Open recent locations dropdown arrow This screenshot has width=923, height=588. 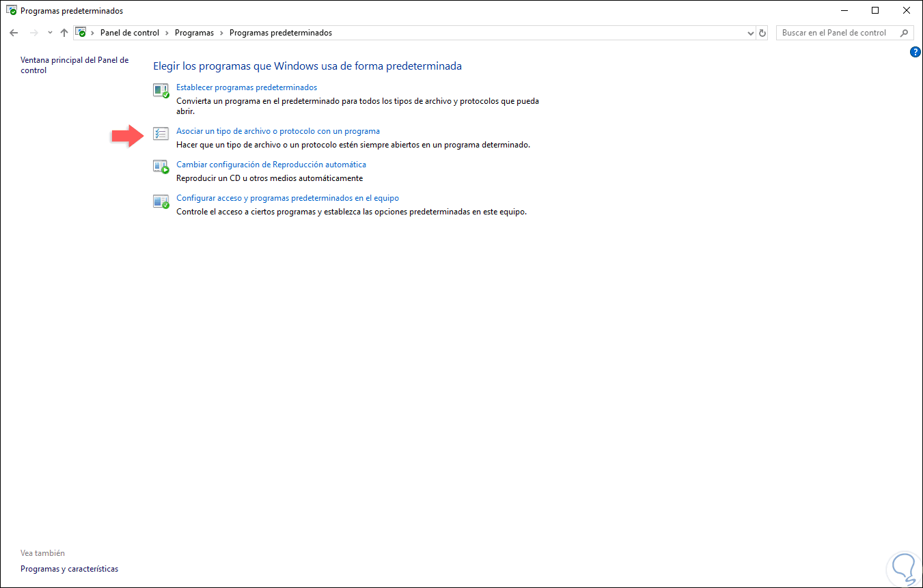(50, 33)
